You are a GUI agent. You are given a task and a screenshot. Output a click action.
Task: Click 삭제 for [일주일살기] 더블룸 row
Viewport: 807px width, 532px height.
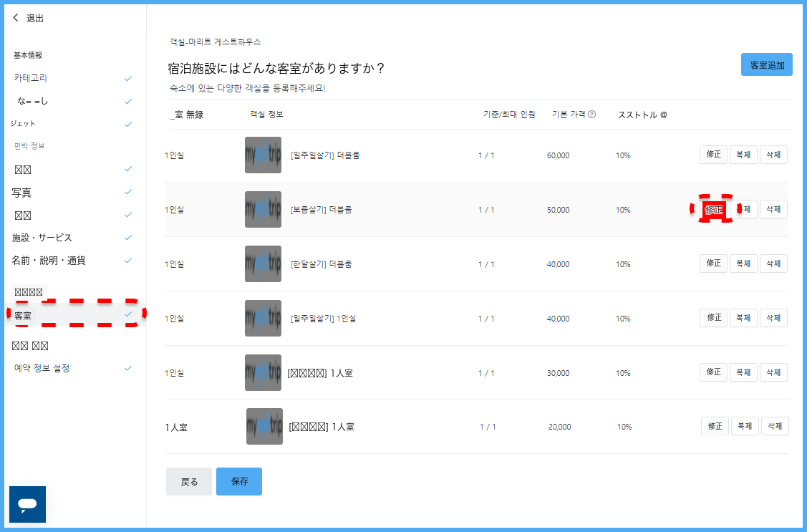[x=773, y=155]
